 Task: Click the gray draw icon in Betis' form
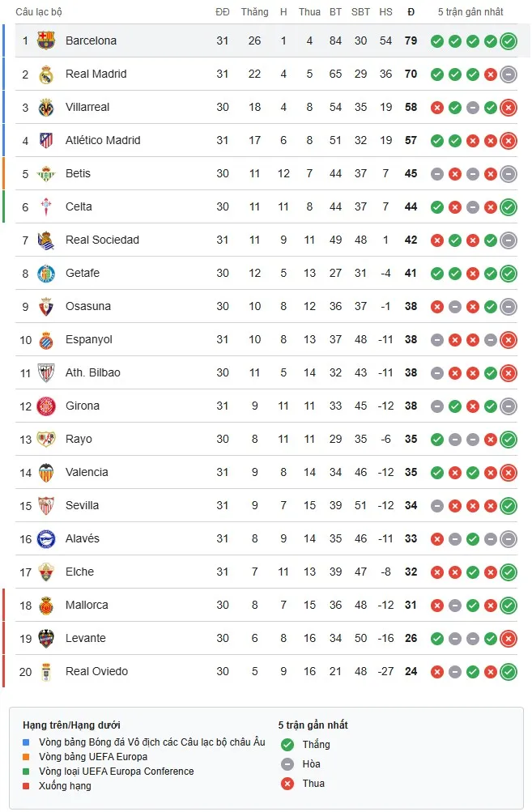click(439, 173)
